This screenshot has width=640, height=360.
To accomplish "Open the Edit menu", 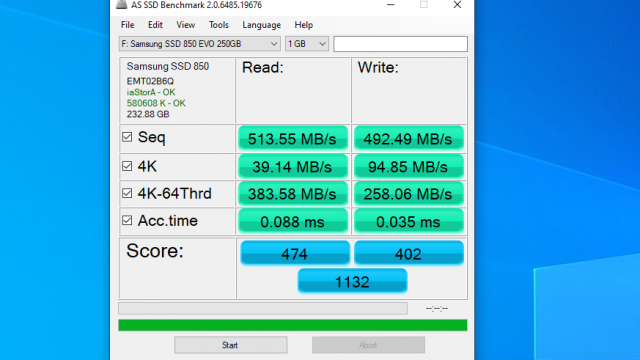I will [155, 25].
